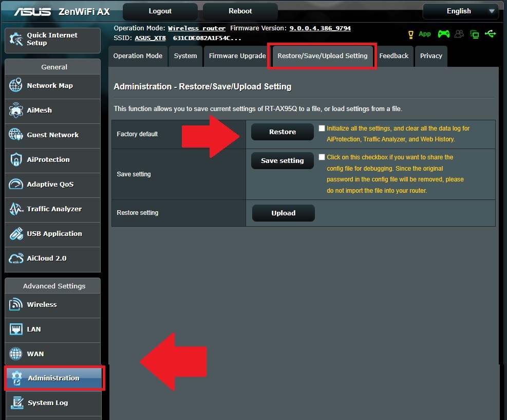The image size is (507, 420).
Task: Switch to the System tab
Action: (x=185, y=56)
